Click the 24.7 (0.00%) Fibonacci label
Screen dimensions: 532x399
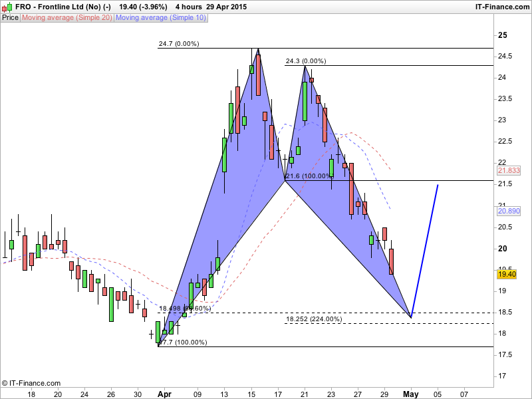coord(179,43)
